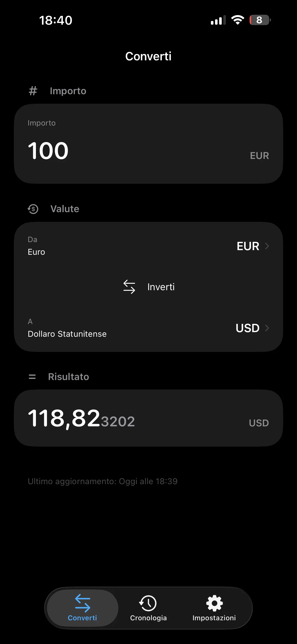Image resolution: width=297 pixels, height=644 pixels.
Task: Tap the equals icon beside Risultato
Action: pyautogui.click(x=32, y=377)
